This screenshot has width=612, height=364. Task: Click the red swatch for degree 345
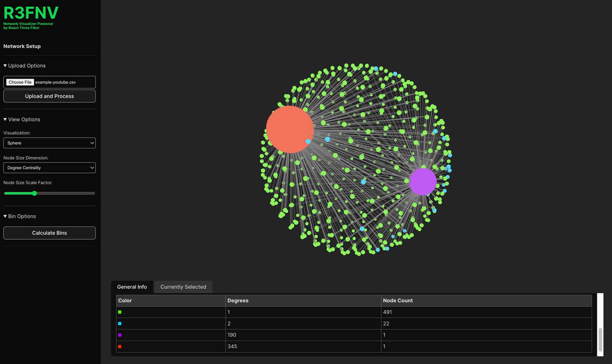tap(120, 346)
